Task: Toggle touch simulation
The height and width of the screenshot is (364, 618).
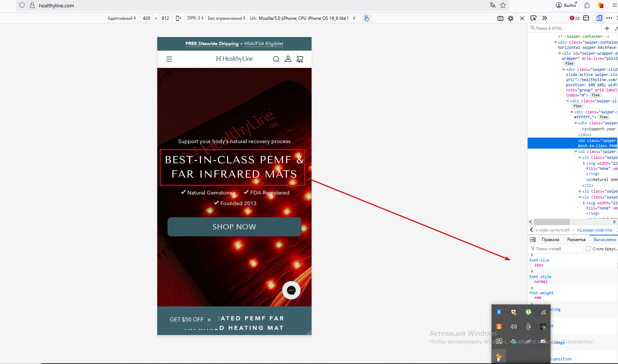Action: (366, 18)
